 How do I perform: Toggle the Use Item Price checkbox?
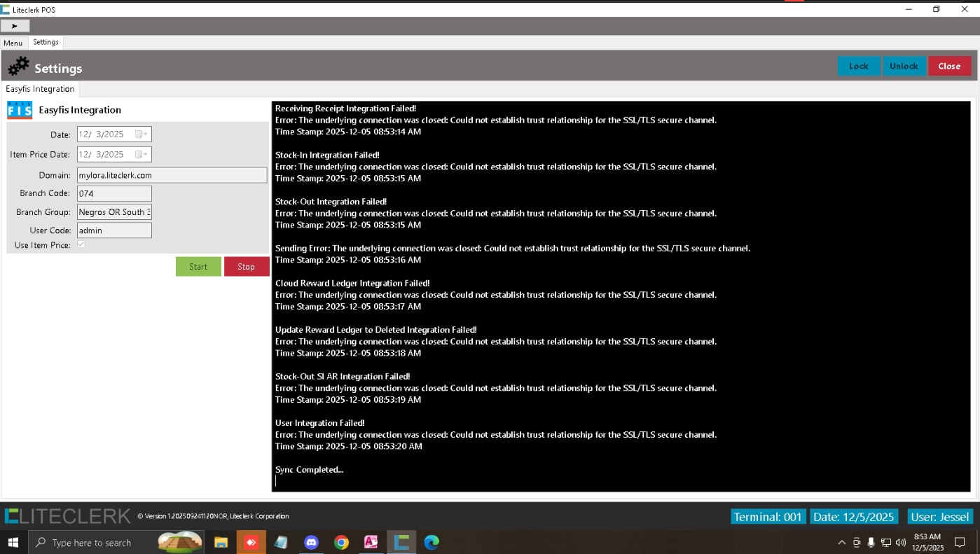81,245
